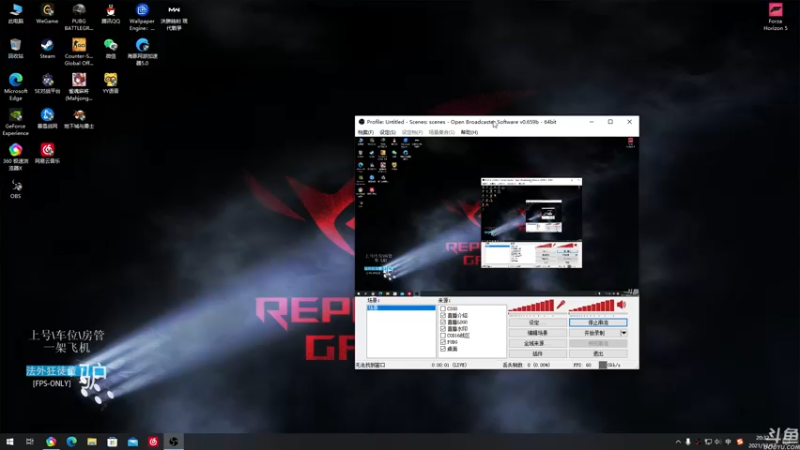Click the 插件 plugins button
The height and width of the screenshot is (450, 800).
click(537, 354)
